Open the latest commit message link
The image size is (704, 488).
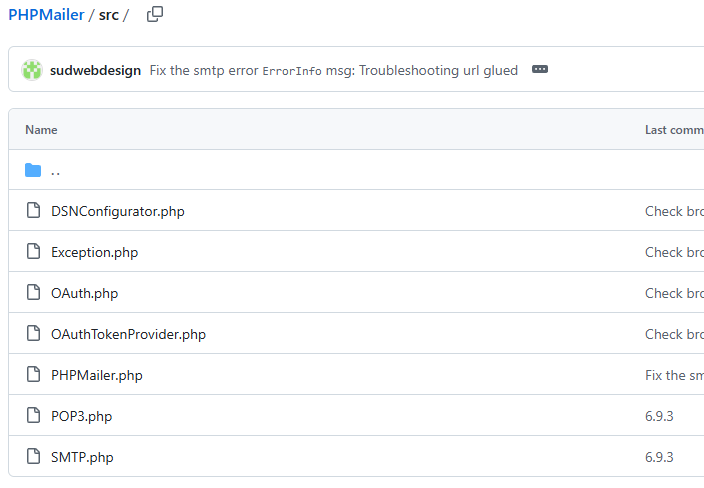tap(334, 70)
